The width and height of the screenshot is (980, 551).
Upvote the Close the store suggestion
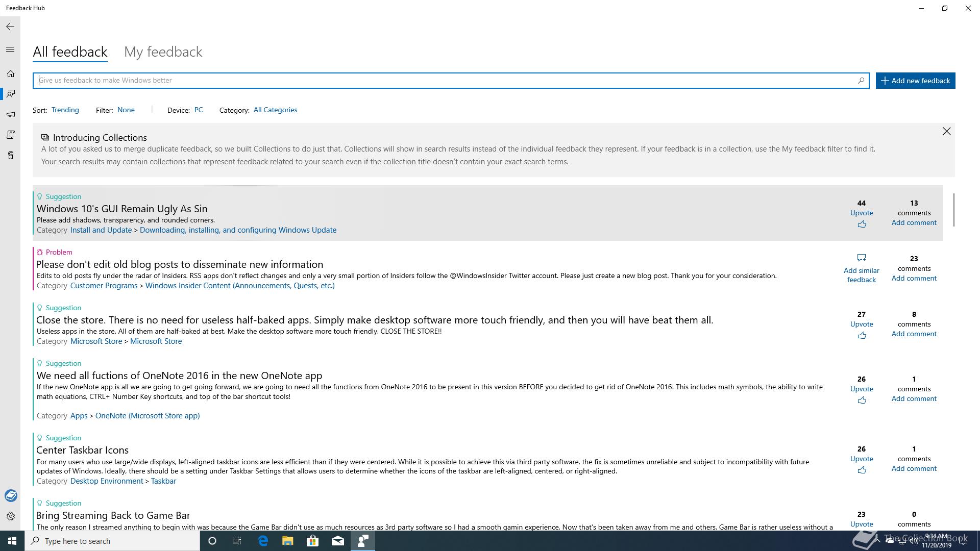click(x=862, y=324)
